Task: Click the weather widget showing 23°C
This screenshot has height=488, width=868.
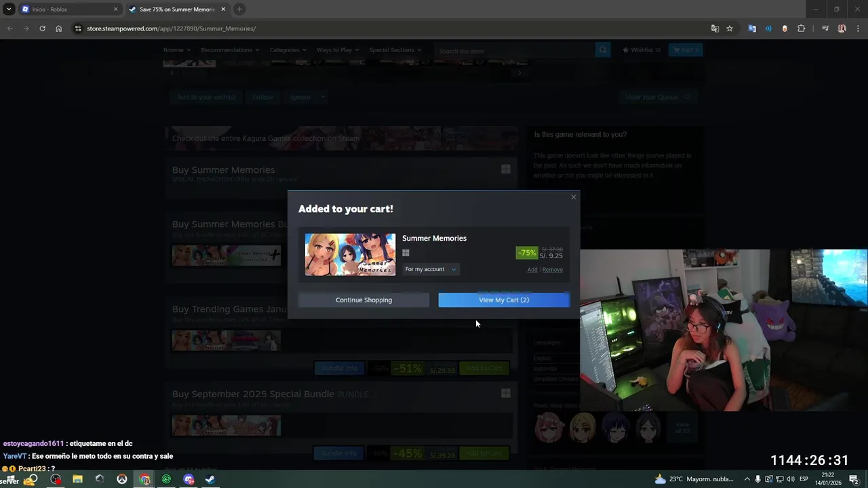Action: click(x=694, y=479)
